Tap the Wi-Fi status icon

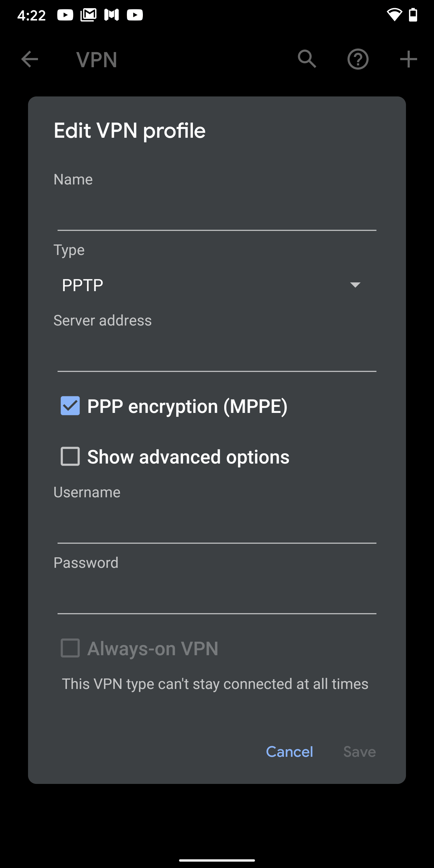pyautogui.click(x=395, y=14)
